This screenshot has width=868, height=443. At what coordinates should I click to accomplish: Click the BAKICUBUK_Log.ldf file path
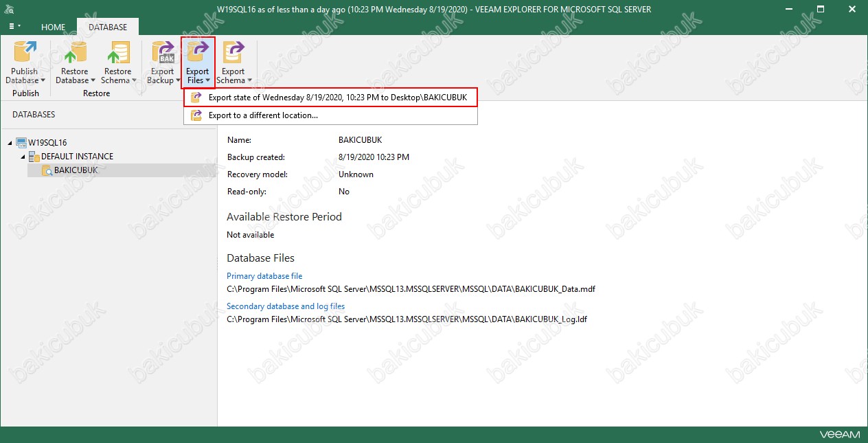(x=407, y=319)
